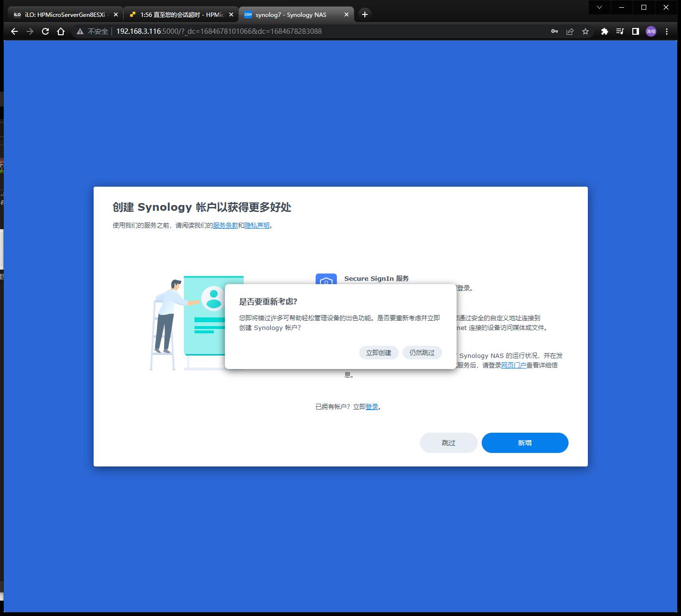Viewport: 681px width, 616px height.
Task: Open the Chrome three-dot menu
Action: pyautogui.click(x=667, y=31)
